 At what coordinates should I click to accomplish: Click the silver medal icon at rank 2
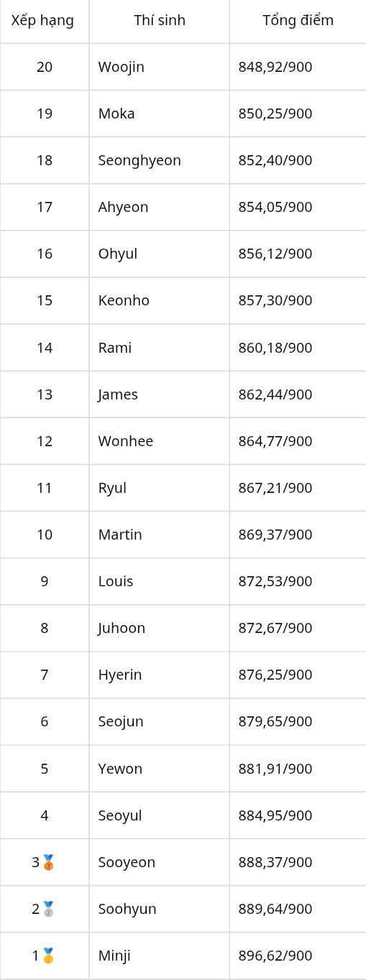click(49, 909)
